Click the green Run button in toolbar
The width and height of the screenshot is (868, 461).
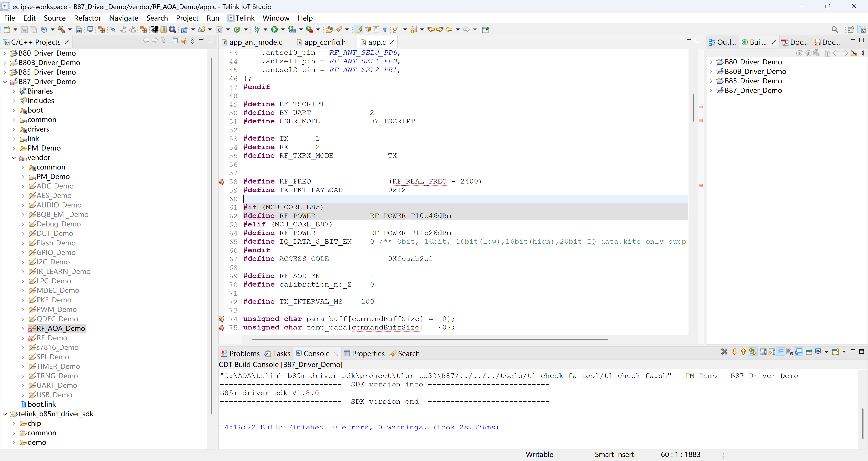(x=274, y=30)
